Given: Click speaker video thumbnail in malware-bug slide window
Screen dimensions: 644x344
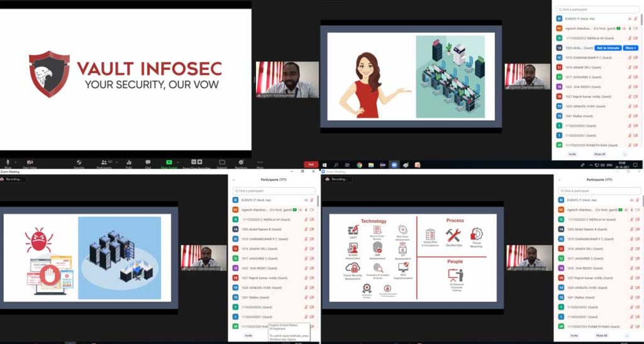Looking at the screenshot, I should pyautogui.click(x=204, y=257).
